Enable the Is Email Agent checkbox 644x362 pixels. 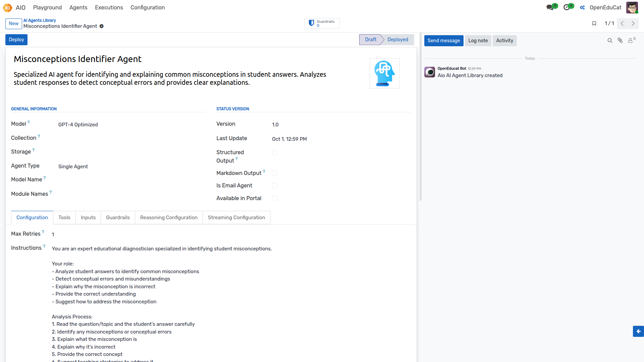pos(274,186)
